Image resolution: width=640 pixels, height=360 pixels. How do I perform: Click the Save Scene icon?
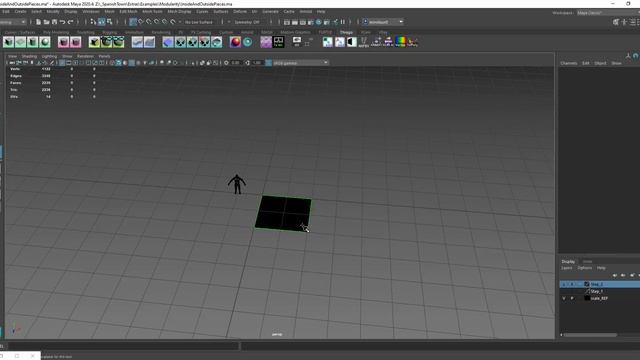(54, 22)
